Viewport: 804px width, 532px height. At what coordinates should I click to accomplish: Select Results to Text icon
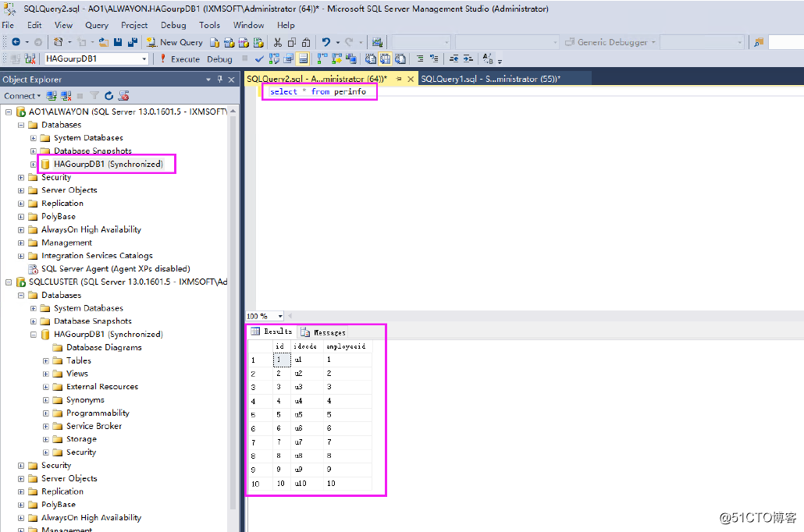pyautogui.click(x=370, y=59)
